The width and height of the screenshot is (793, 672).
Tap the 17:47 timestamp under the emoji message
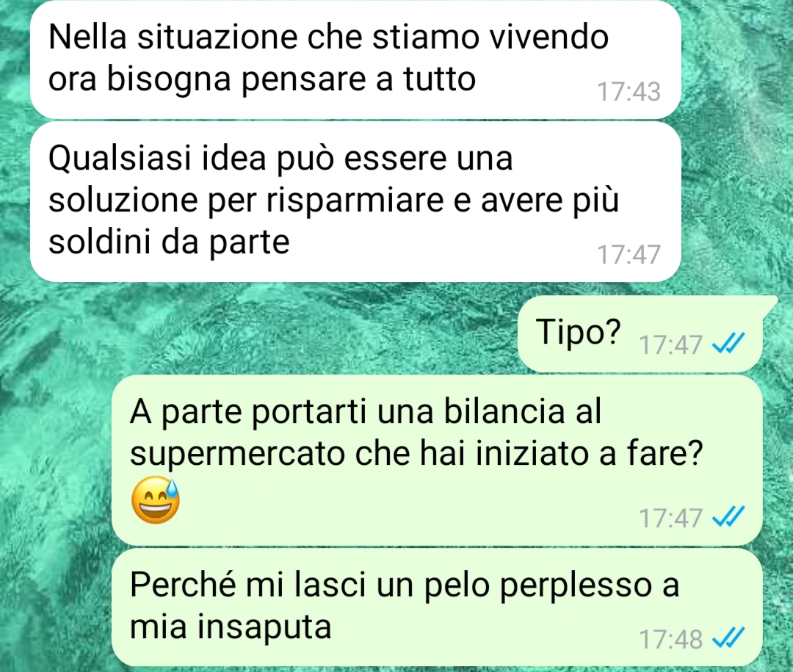(x=670, y=518)
